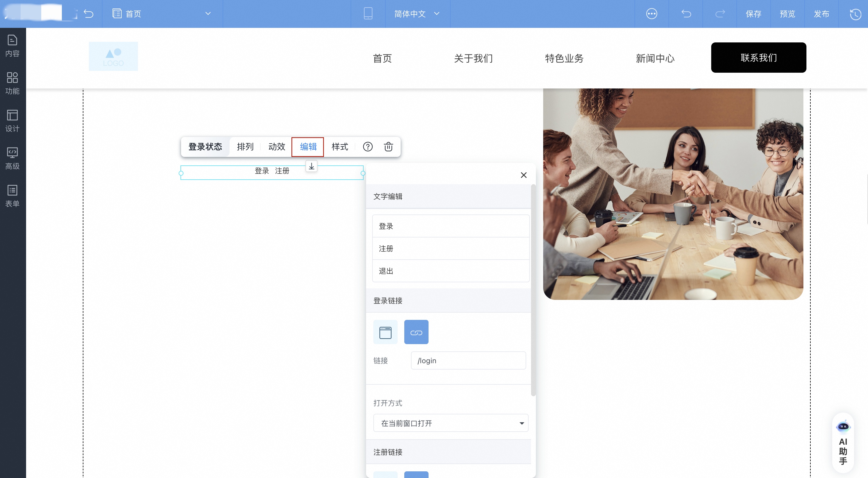This screenshot has height=478, width=868.
Task: Click the /login link input field
Action: tap(468, 360)
